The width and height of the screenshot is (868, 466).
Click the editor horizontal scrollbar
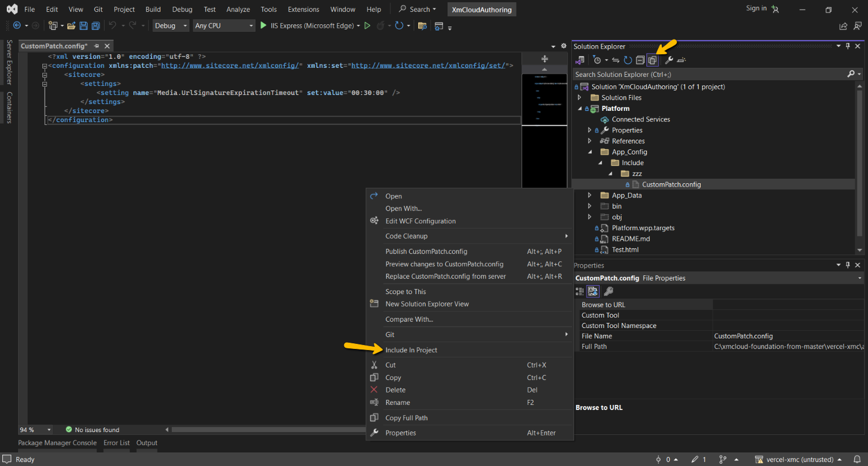coord(268,430)
